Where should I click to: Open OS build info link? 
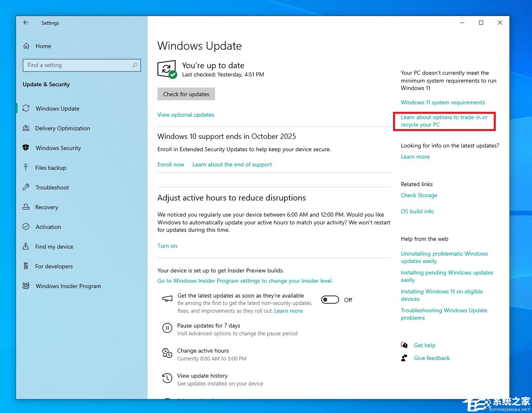(417, 211)
